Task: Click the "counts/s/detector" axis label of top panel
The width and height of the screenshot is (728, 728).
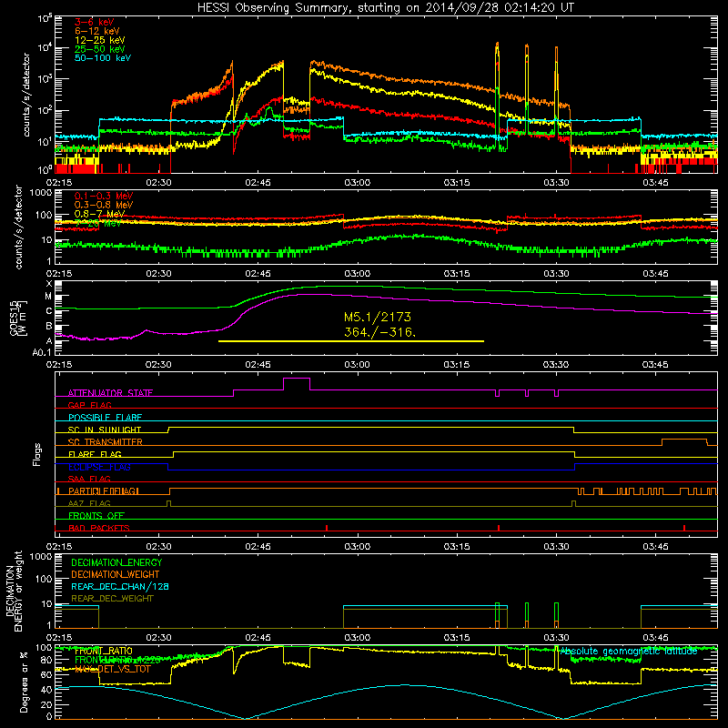Action: (x=26, y=95)
